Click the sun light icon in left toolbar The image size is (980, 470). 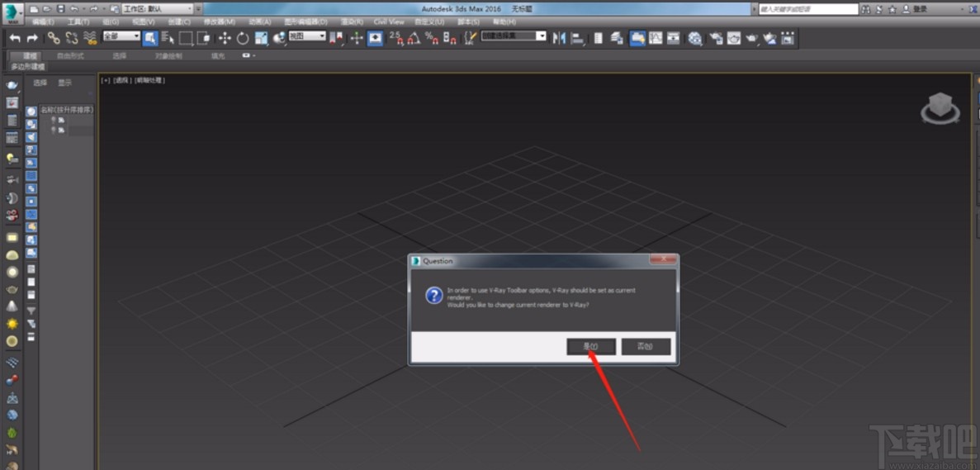(x=12, y=324)
